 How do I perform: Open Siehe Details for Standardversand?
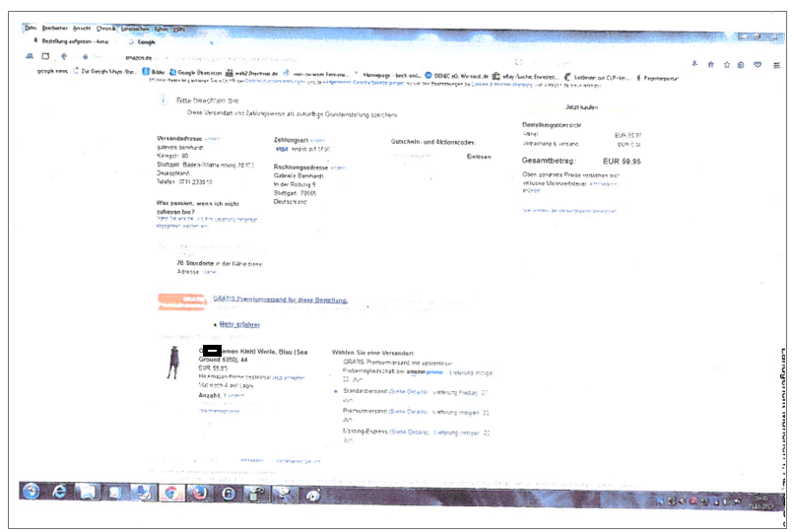coord(409,392)
